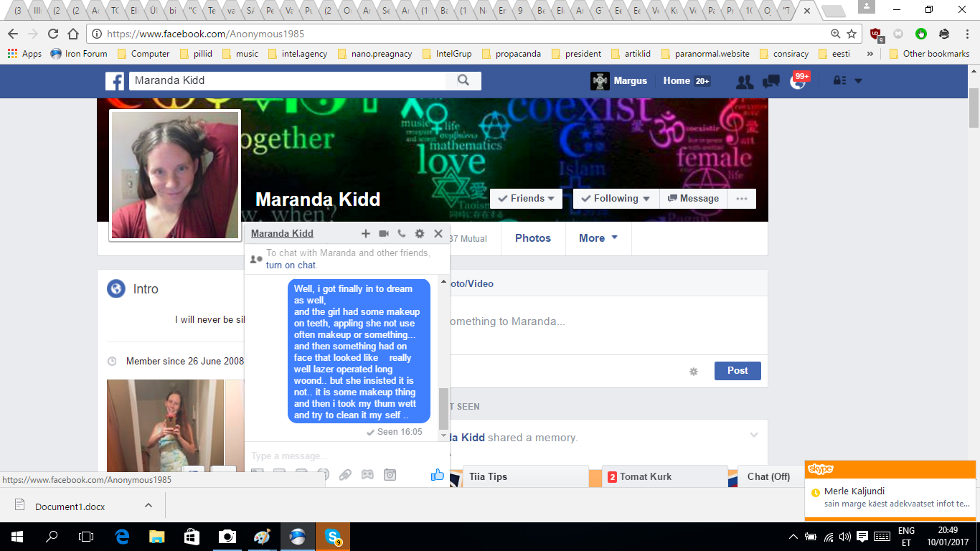Open the Tiia Tips chat tab
The image size is (980, 551).
pyautogui.click(x=525, y=476)
